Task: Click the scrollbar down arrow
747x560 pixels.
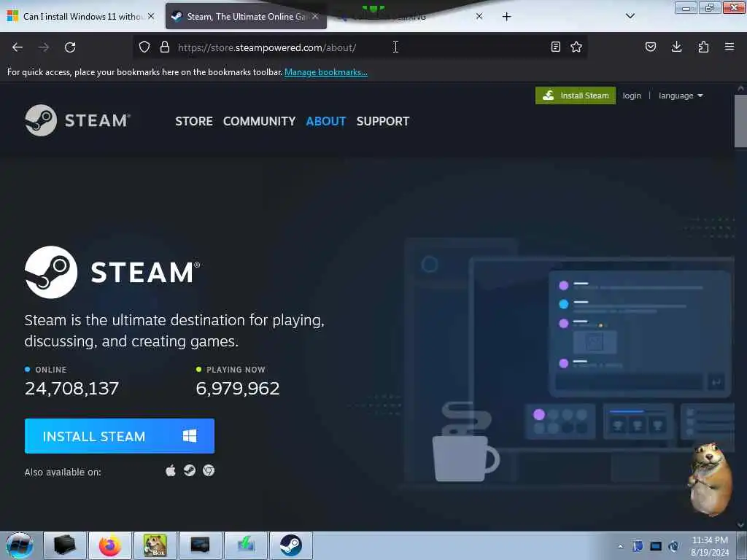Action: click(740, 525)
